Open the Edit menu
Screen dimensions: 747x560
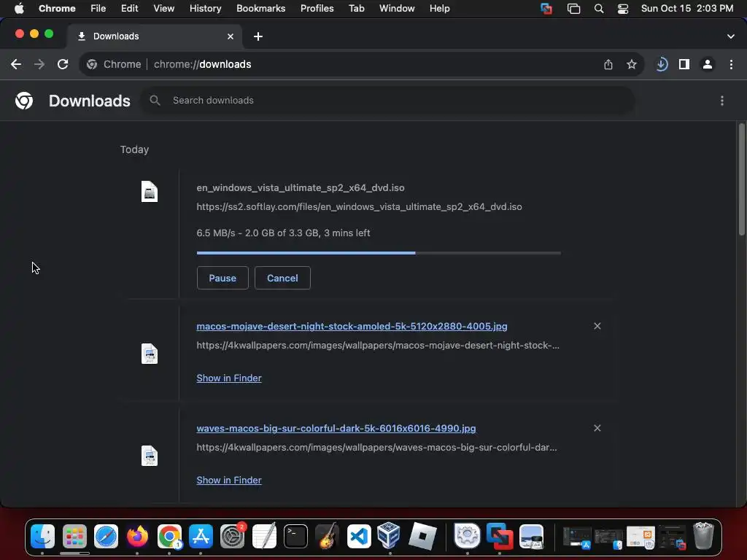click(x=130, y=9)
